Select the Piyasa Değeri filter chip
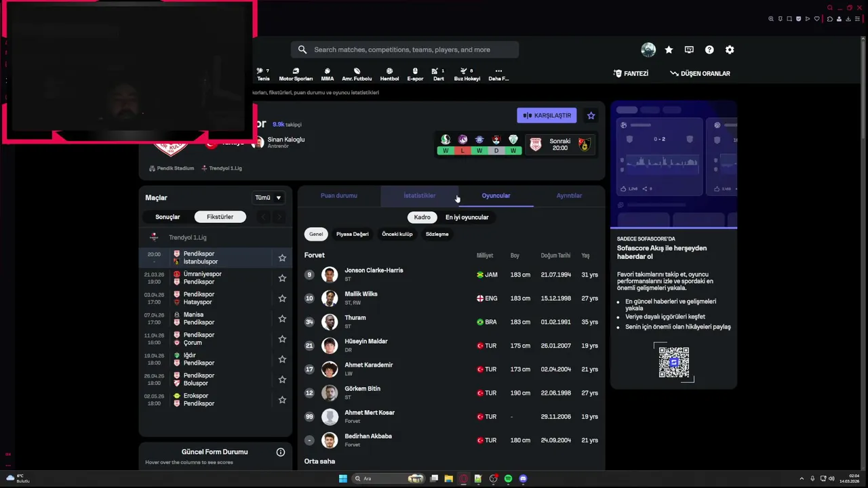Viewport: 868px width, 488px height. tap(353, 234)
